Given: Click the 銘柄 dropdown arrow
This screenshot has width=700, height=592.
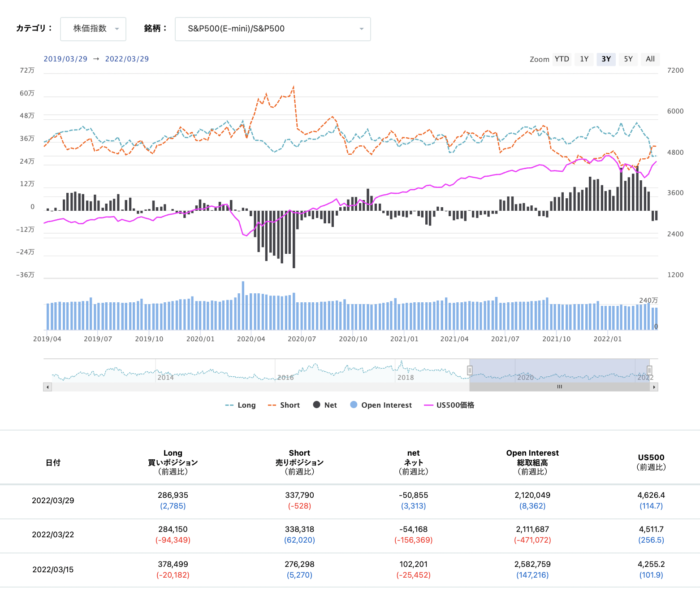Looking at the screenshot, I should [x=361, y=29].
